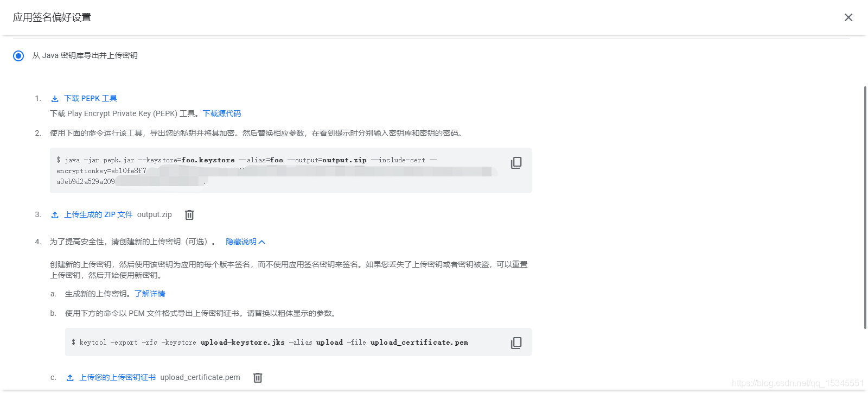Click the 从 Java 密钥库导出并上传密钥 label
The width and height of the screenshot is (868, 393).
coord(85,55)
